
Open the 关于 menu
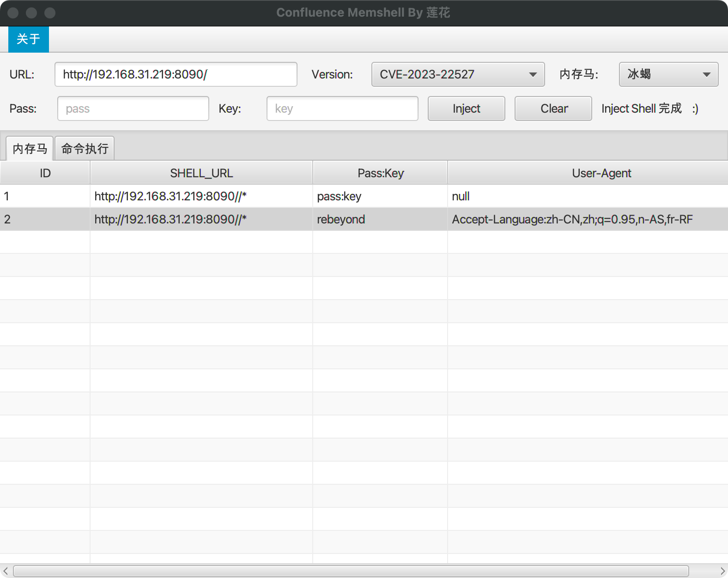point(28,39)
